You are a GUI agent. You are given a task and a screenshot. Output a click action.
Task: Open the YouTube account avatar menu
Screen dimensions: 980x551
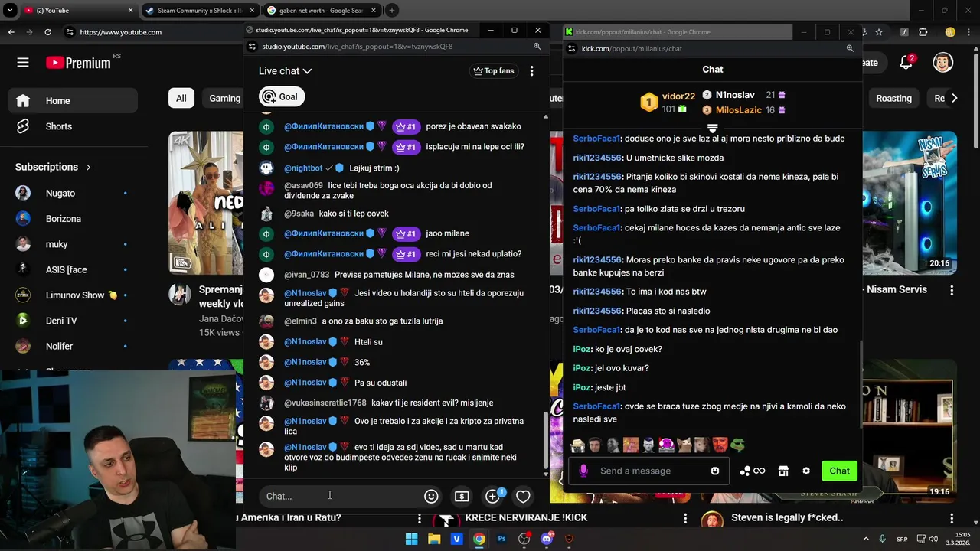click(x=943, y=63)
